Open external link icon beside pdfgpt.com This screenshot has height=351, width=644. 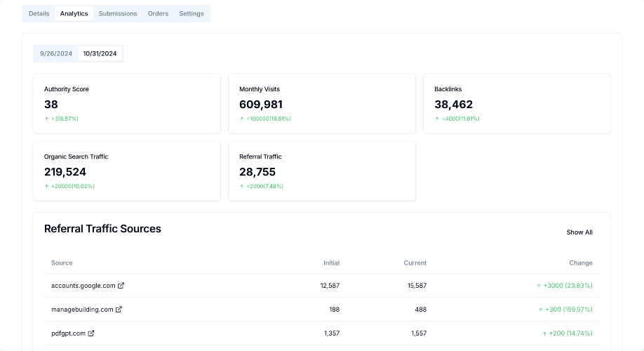pyautogui.click(x=91, y=333)
